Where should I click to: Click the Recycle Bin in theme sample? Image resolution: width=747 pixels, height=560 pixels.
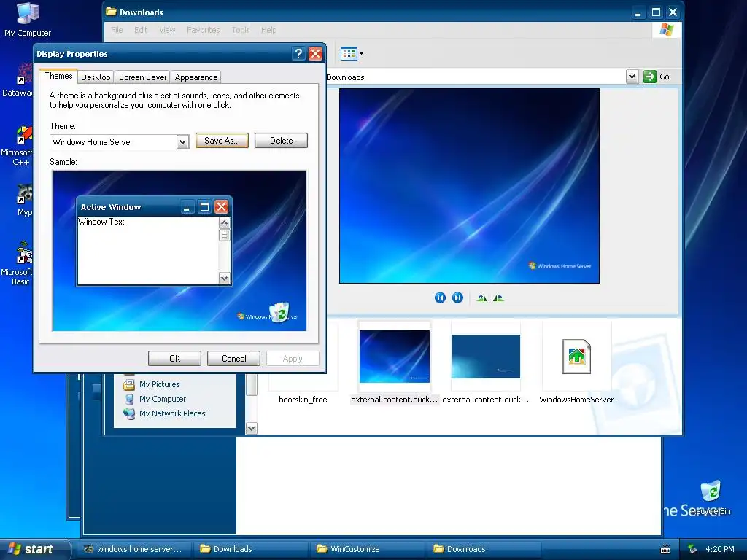[x=280, y=312]
